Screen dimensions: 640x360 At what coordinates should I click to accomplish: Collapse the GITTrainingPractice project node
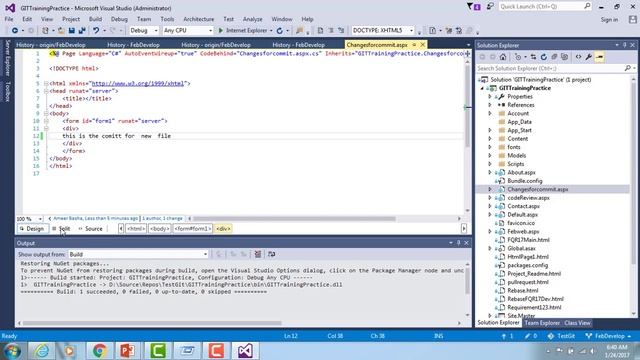[x=482, y=88]
